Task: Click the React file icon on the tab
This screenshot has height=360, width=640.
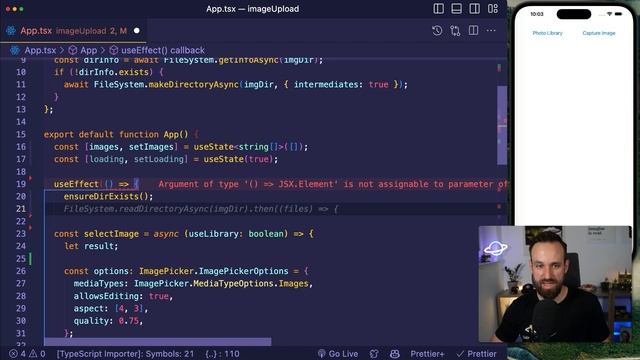Action: 11,31
